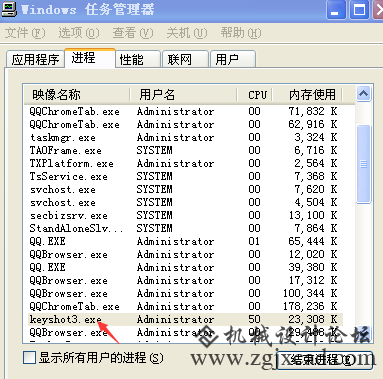Open the 关机(U) menu

[187, 33]
